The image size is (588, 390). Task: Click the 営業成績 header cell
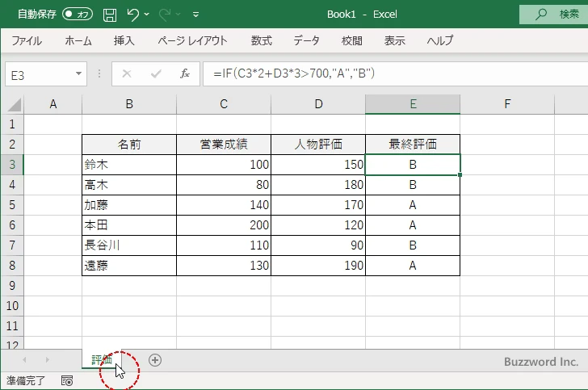point(224,145)
